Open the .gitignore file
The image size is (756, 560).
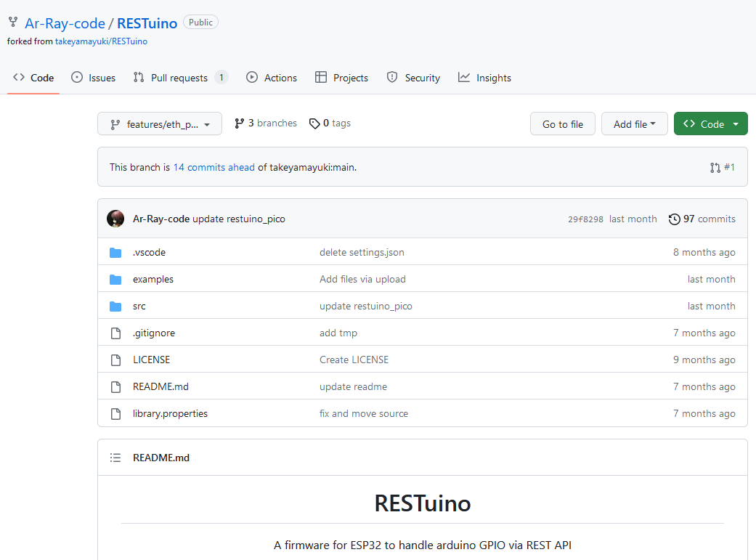coord(154,333)
